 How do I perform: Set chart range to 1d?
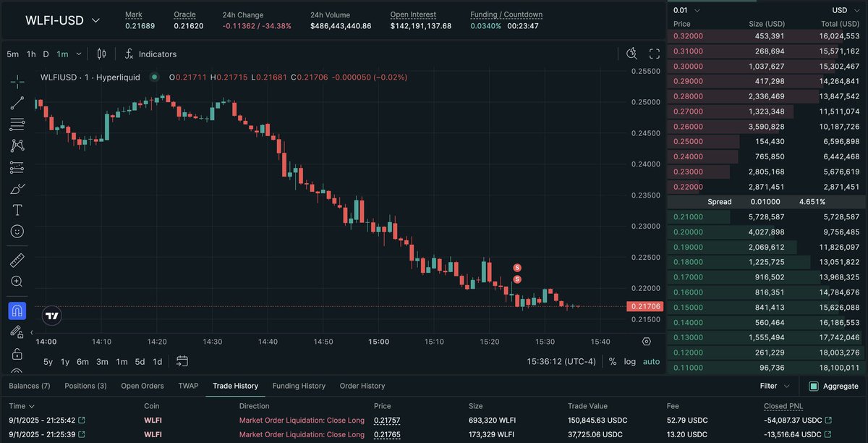click(x=157, y=361)
